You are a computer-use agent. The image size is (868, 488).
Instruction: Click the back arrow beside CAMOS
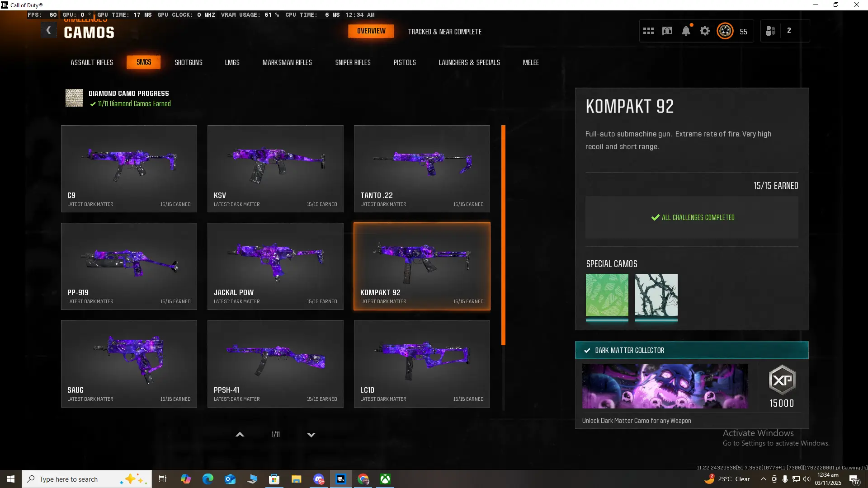[x=49, y=31]
